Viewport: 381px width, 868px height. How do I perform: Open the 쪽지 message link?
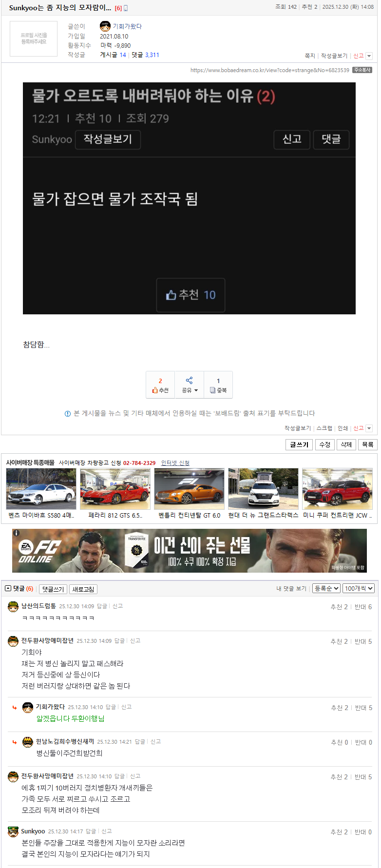point(310,56)
